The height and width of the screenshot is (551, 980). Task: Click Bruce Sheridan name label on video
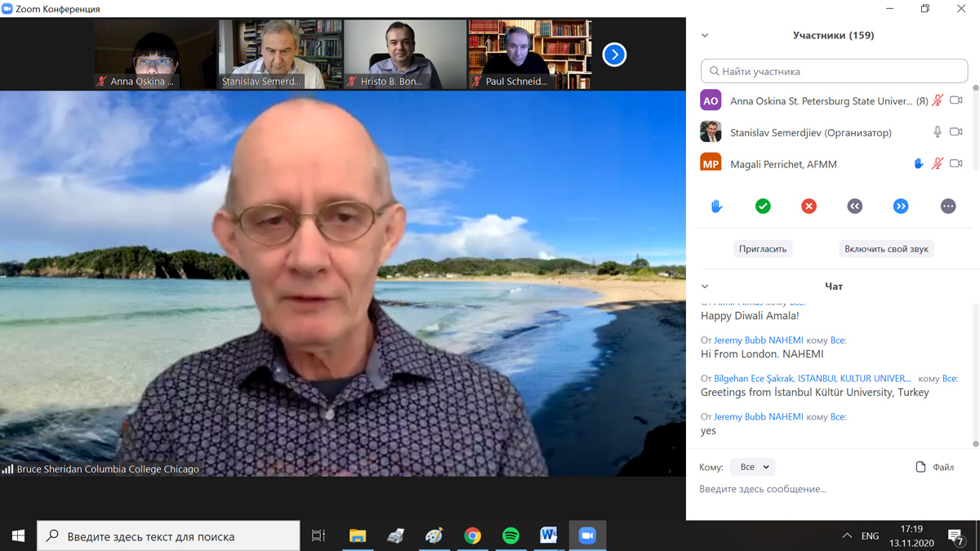tap(108, 469)
